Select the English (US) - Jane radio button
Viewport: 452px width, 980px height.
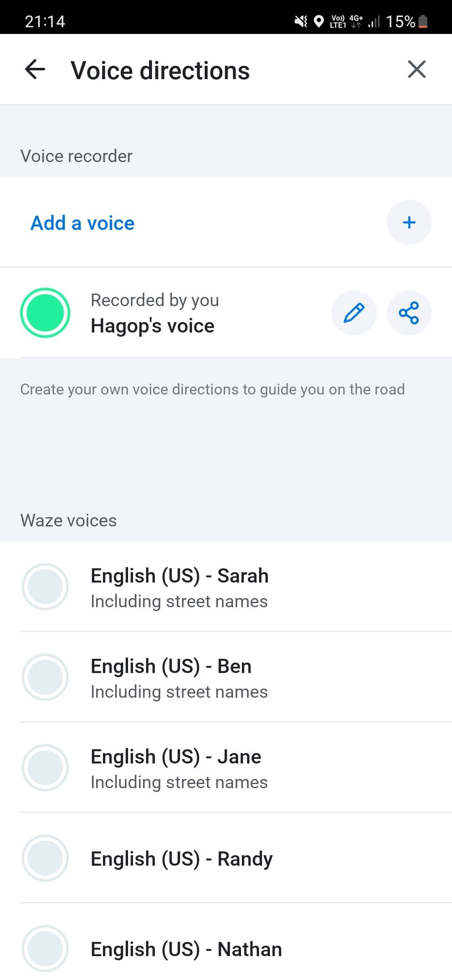45,768
